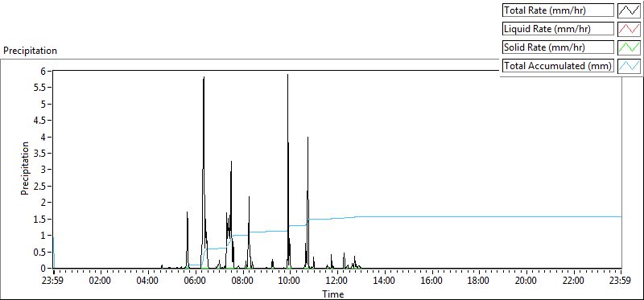Viewport: 644px width, 300px height.
Task: Click the peak of the 10:00 rainfall spike
Action: pos(287,74)
